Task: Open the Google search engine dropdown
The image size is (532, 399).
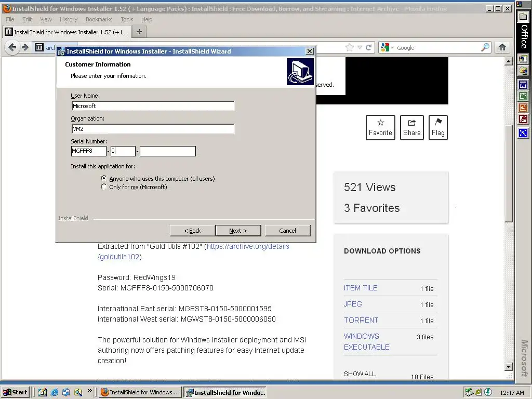Action: click(x=393, y=47)
